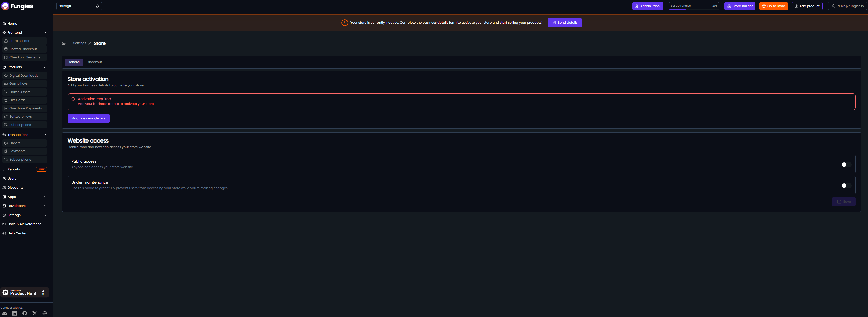Click the Product Hunt badge
The height and width of the screenshot is (317, 868).
coord(25,292)
